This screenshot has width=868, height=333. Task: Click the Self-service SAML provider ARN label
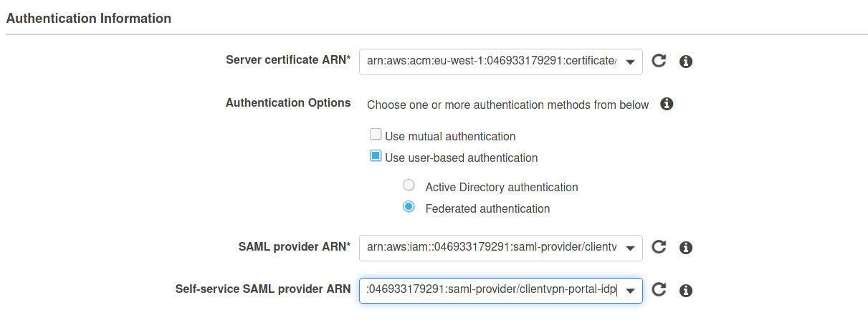click(x=262, y=289)
